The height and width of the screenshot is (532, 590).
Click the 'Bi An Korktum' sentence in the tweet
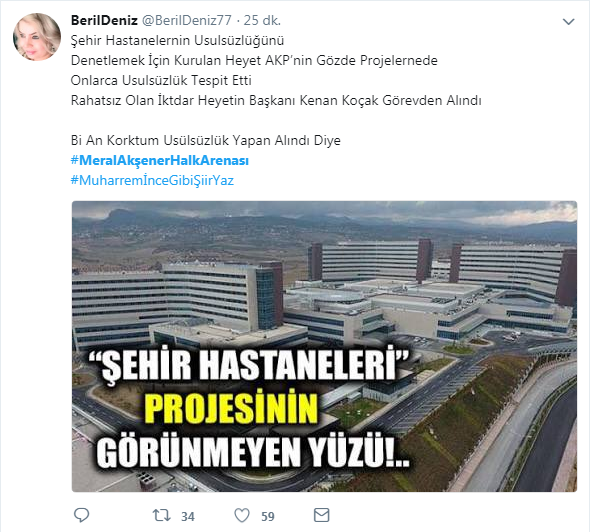click(x=205, y=140)
